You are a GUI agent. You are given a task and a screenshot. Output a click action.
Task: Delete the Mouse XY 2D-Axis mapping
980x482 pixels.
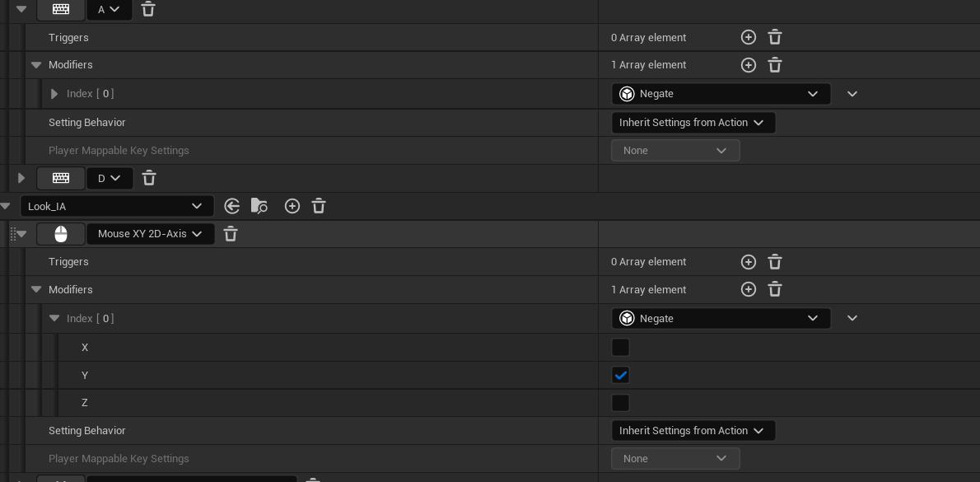pos(230,235)
